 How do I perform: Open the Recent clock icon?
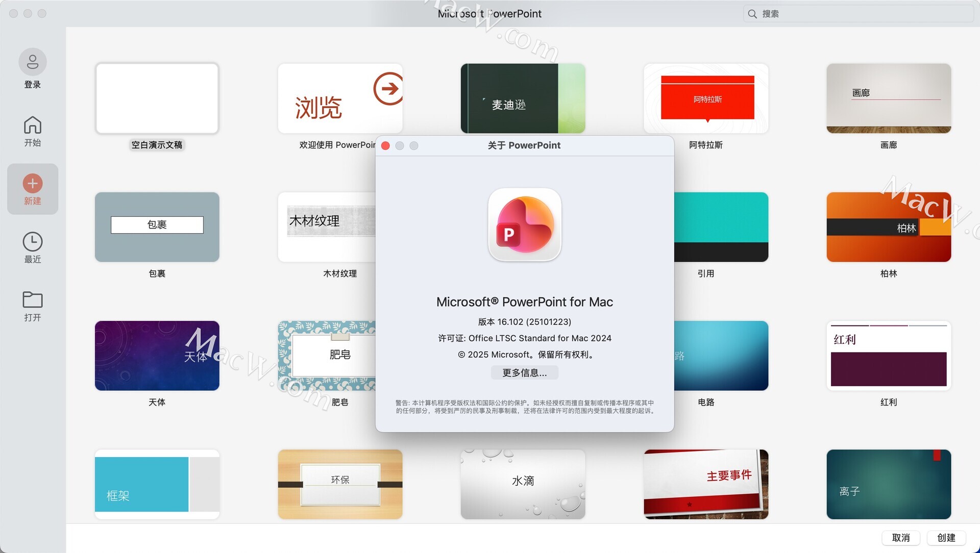(33, 242)
